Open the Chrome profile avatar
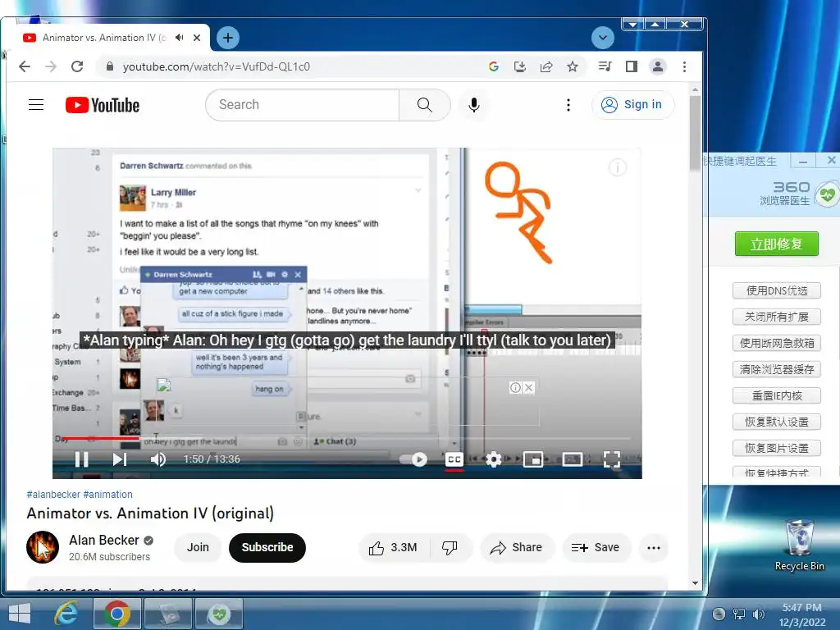This screenshot has height=630, width=840. coord(657,66)
